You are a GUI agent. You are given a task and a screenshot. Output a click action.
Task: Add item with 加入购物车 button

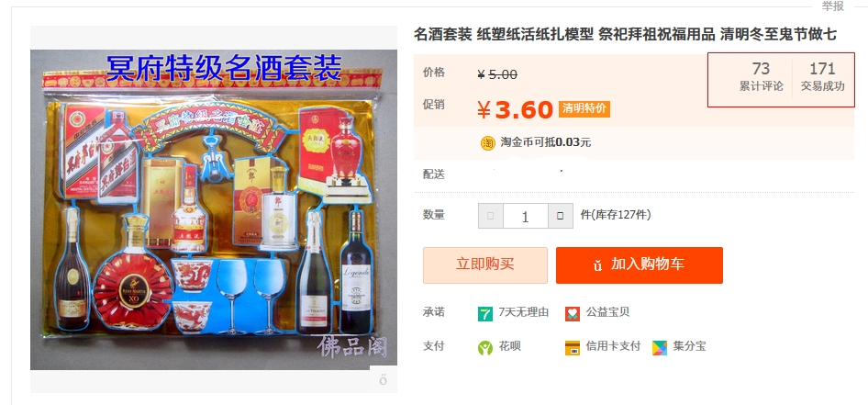(640, 265)
